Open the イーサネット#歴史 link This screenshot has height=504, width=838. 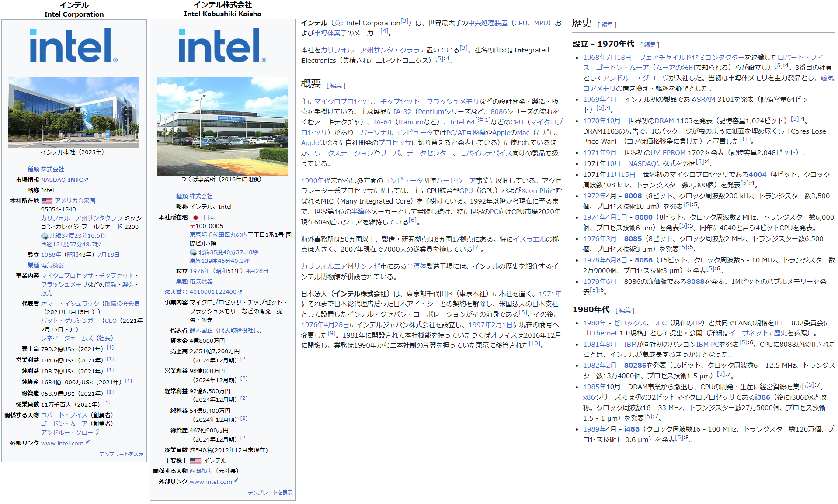coord(758,333)
